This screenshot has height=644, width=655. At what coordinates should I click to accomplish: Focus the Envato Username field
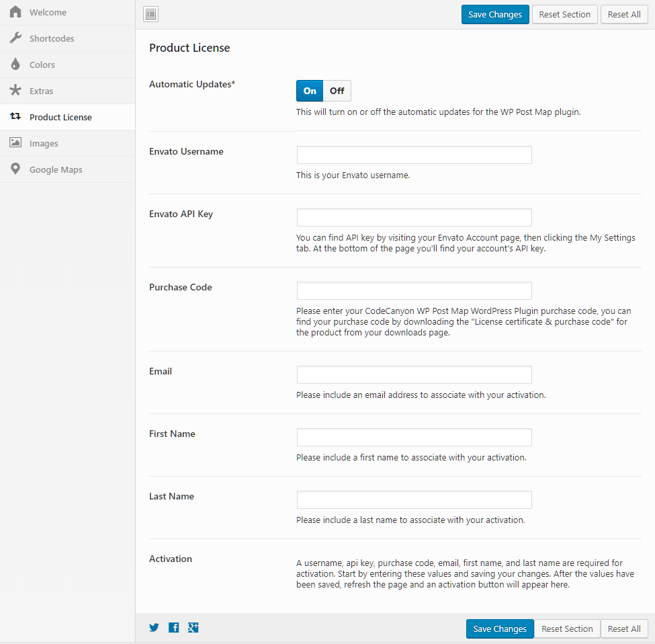click(414, 155)
